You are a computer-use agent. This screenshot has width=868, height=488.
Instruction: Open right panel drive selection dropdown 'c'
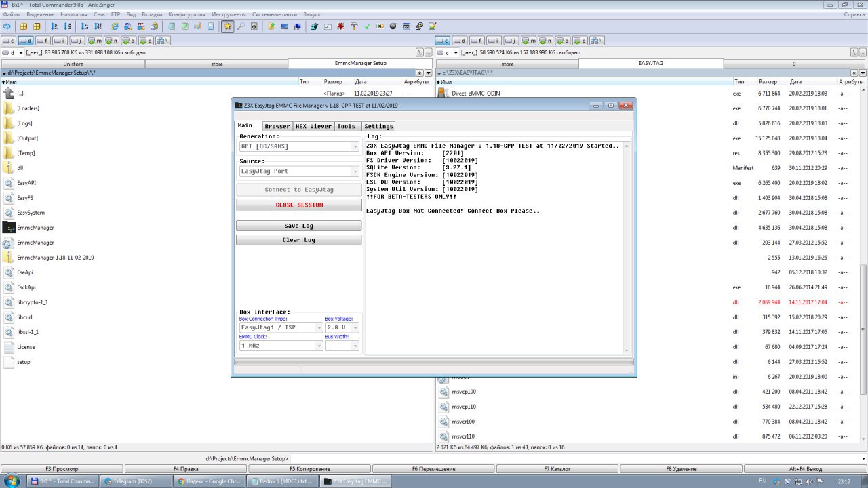(447, 52)
